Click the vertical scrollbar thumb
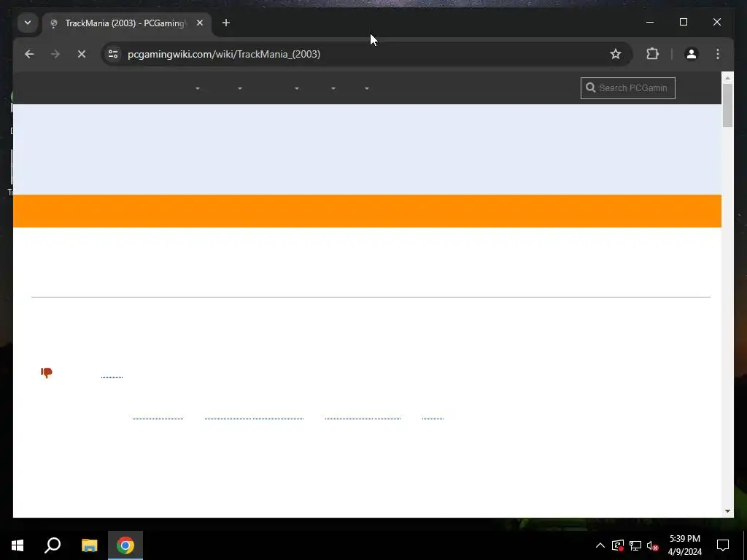 727,105
